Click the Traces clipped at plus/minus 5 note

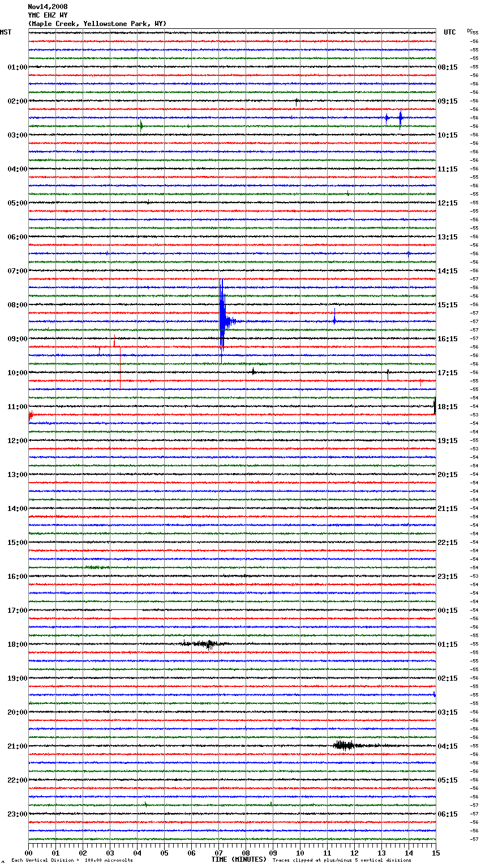point(342,861)
